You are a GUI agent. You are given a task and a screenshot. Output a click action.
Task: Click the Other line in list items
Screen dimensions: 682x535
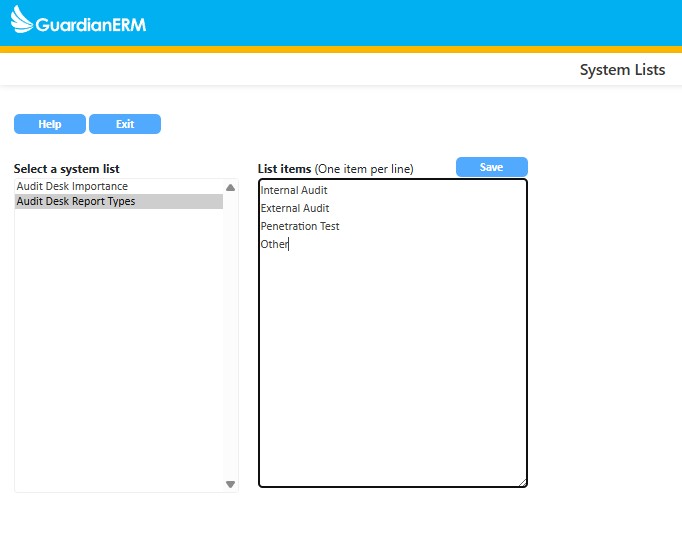pos(274,244)
